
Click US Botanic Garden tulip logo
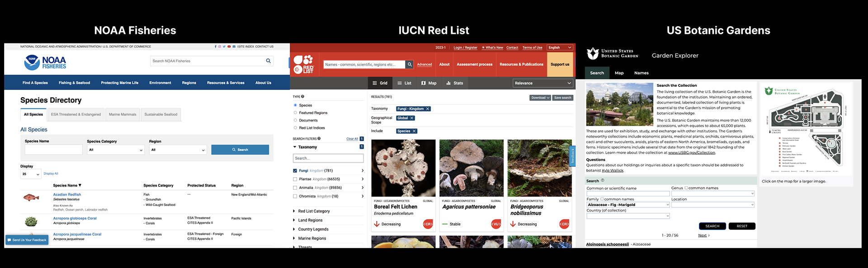(x=593, y=53)
